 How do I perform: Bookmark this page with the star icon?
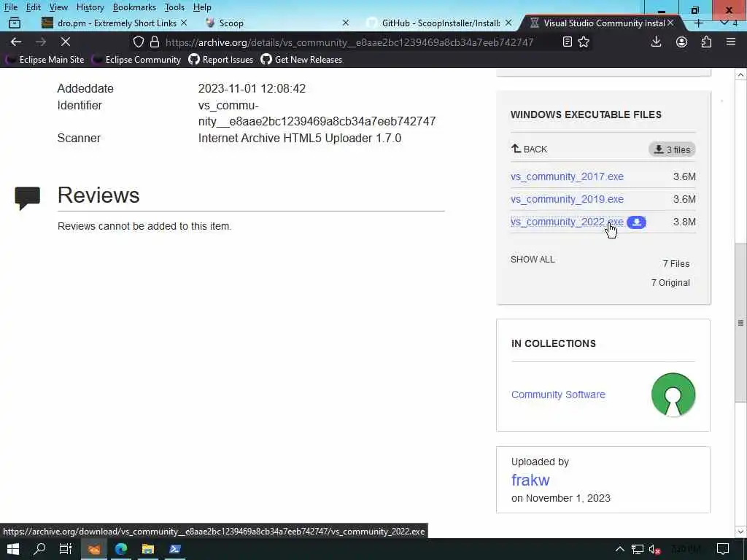pos(584,42)
